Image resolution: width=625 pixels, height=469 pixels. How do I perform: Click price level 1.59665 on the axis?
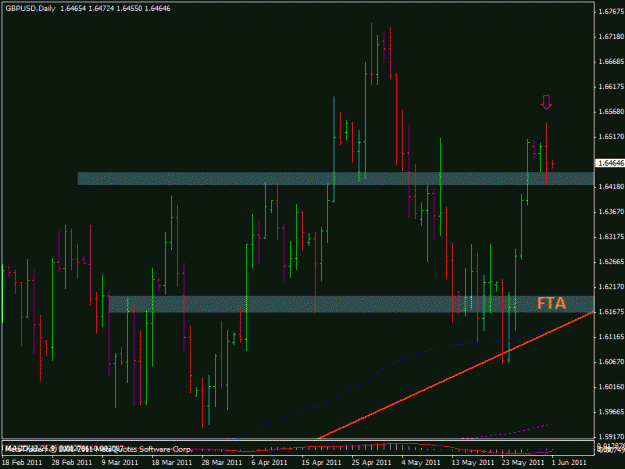[611, 412]
